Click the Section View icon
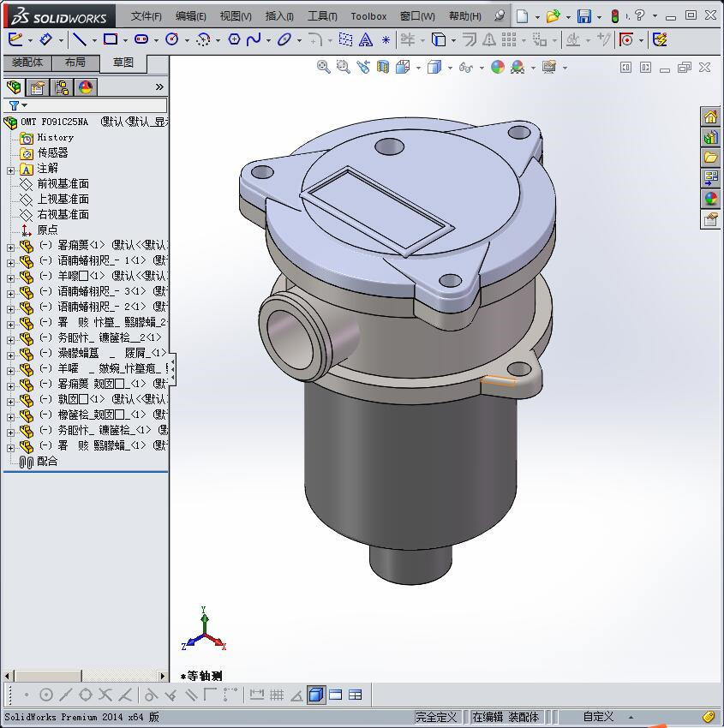 (x=383, y=68)
